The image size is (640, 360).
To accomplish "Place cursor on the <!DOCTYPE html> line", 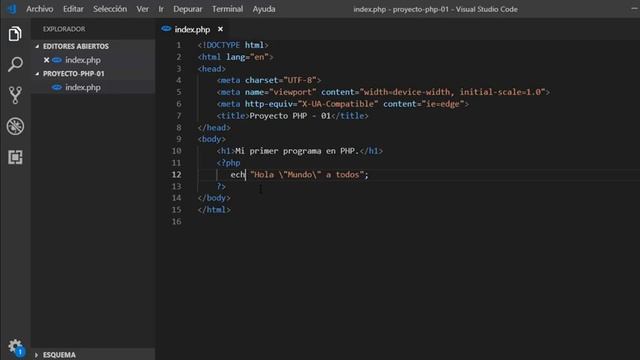I will [233, 45].
